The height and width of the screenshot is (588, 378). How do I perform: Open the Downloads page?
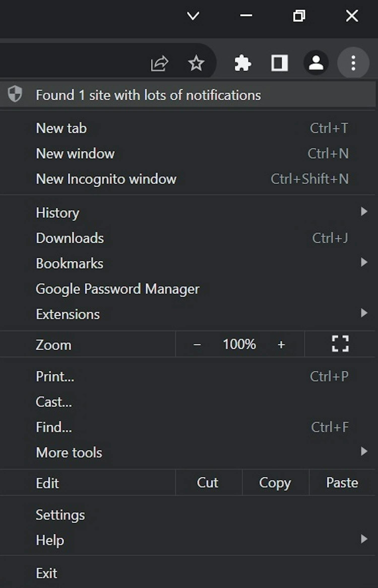70,238
